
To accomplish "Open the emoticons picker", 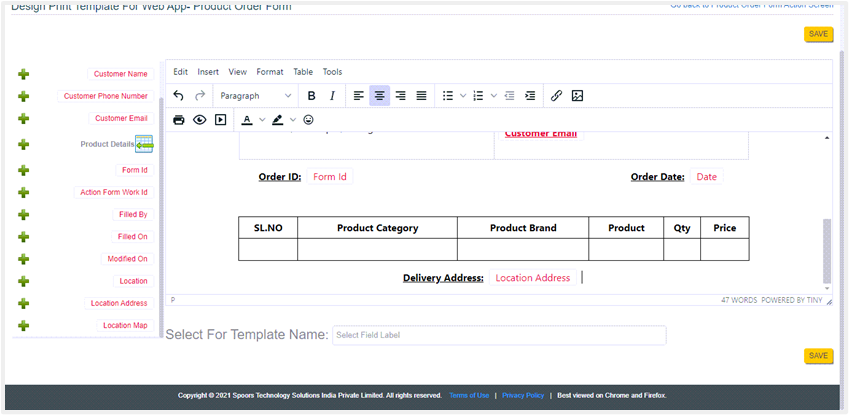I will point(308,120).
